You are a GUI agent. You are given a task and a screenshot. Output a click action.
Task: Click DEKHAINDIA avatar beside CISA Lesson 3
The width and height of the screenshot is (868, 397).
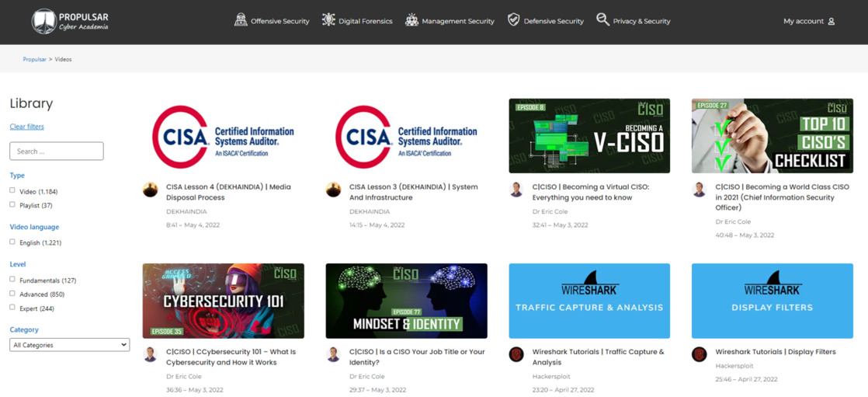(x=333, y=190)
